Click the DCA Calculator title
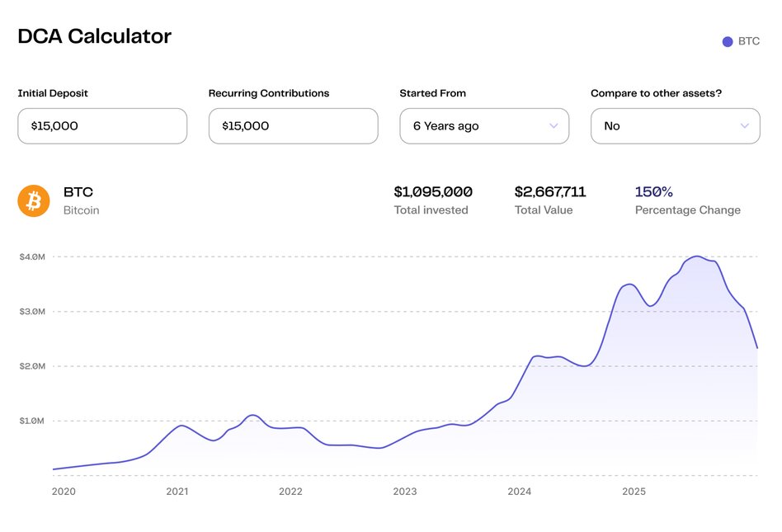Viewport: 782px width, 532px height. pyautogui.click(x=95, y=36)
